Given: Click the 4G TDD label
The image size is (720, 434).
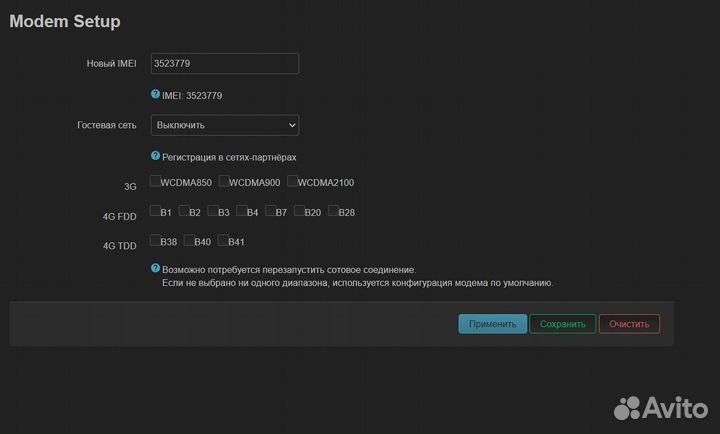Looking at the screenshot, I should 119,246.
